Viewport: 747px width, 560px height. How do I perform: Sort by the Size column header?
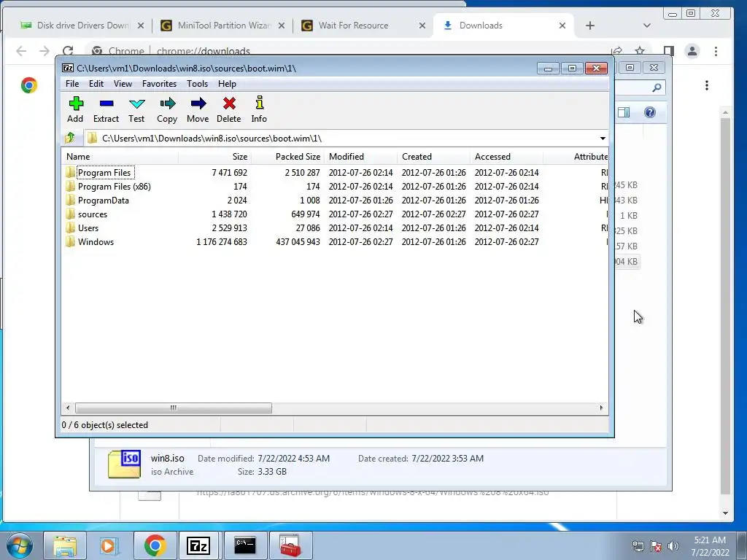tap(215, 157)
